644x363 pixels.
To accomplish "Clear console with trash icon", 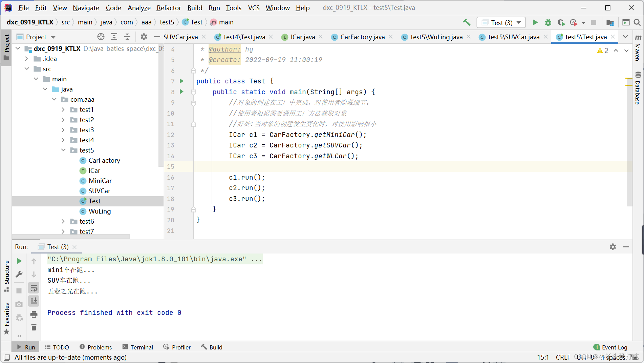I will coord(34,327).
